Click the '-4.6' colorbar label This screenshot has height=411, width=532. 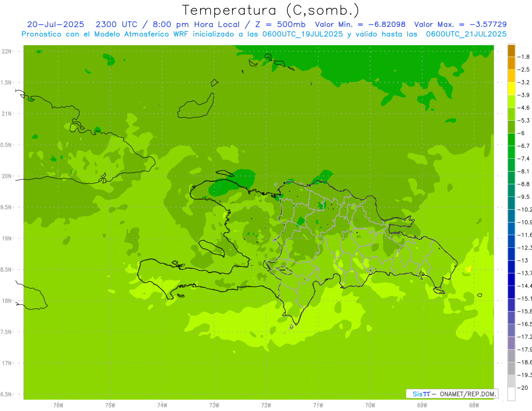pos(524,108)
